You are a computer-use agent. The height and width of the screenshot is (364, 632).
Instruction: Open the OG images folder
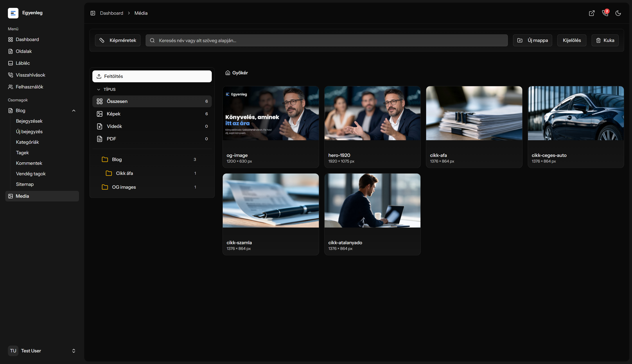(149, 187)
